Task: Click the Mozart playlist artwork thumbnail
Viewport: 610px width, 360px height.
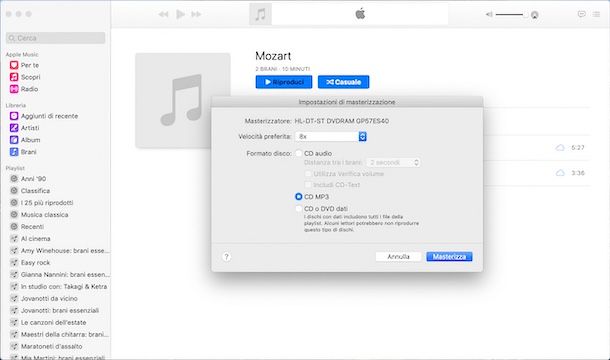Action: 183,100
